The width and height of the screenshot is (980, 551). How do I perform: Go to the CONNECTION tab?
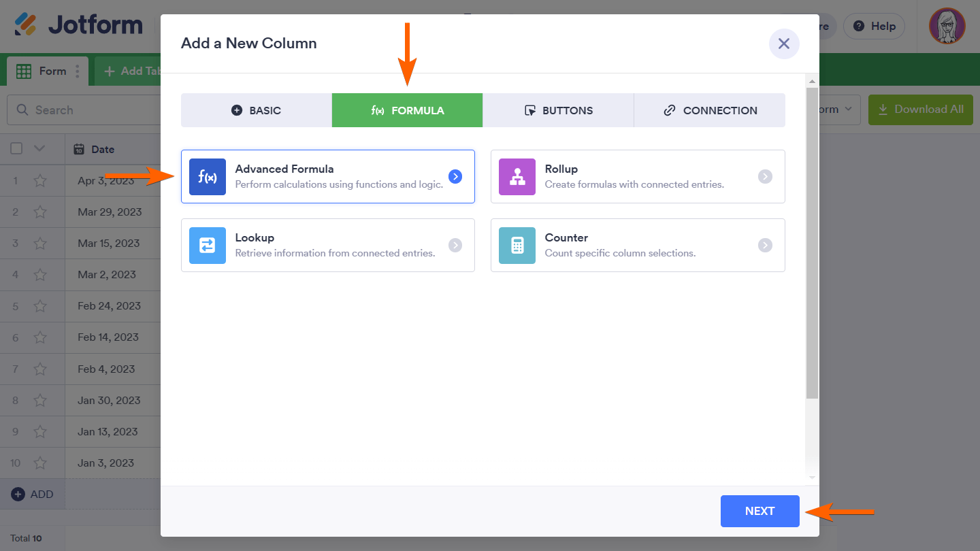point(710,110)
